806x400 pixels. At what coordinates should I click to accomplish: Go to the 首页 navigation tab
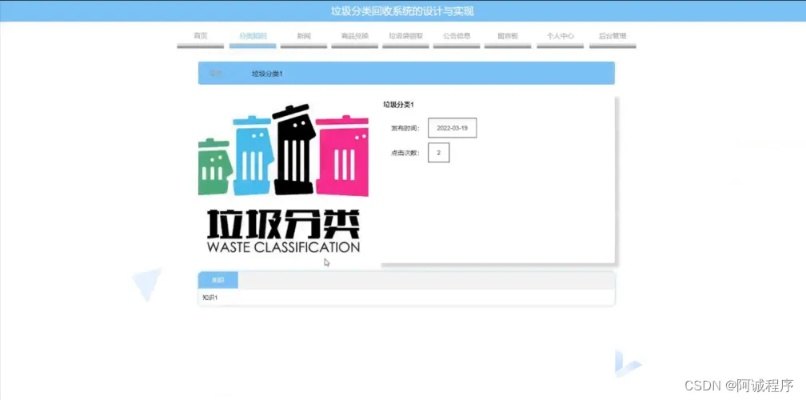(x=200, y=36)
